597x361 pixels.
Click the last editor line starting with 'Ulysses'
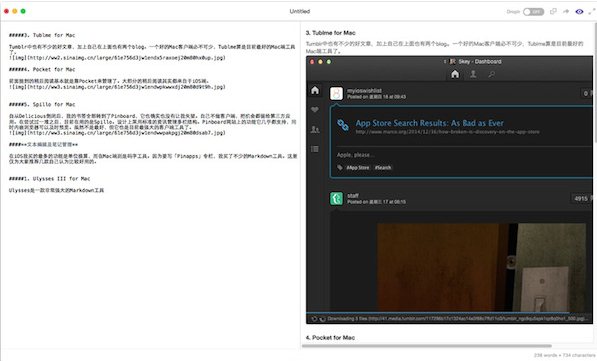point(56,190)
